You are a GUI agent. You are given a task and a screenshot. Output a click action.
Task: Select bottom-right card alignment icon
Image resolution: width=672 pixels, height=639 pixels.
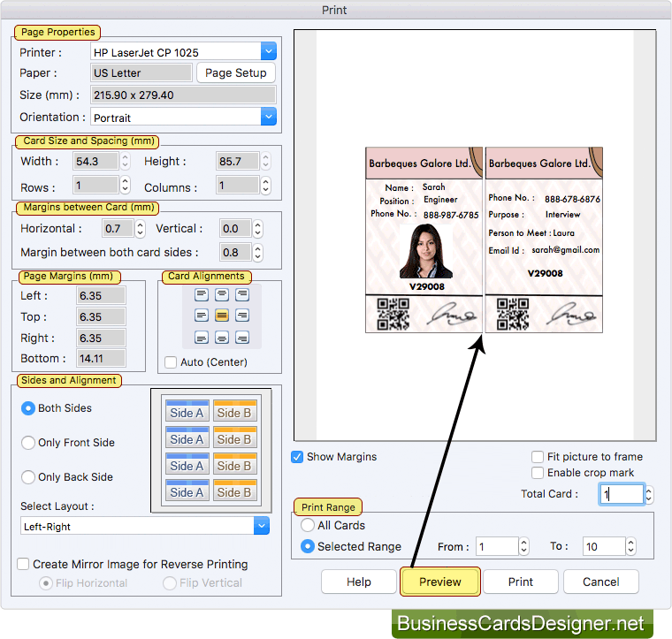pyautogui.click(x=242, y=338)
